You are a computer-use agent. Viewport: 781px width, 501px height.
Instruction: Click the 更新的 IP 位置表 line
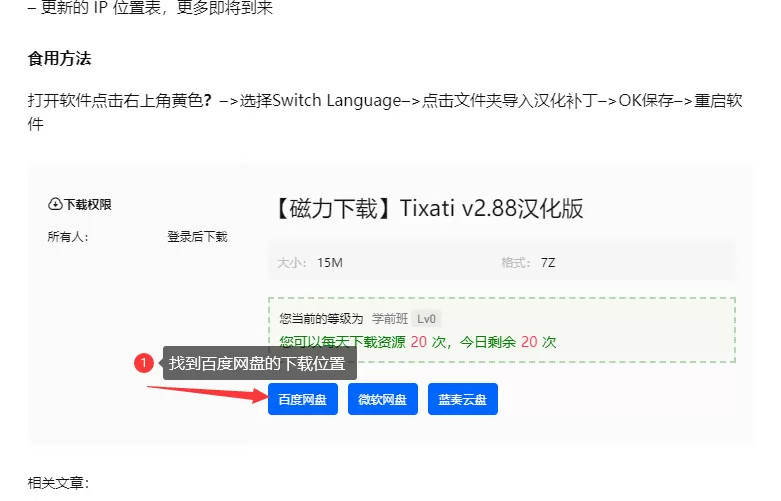click(150, 9)
